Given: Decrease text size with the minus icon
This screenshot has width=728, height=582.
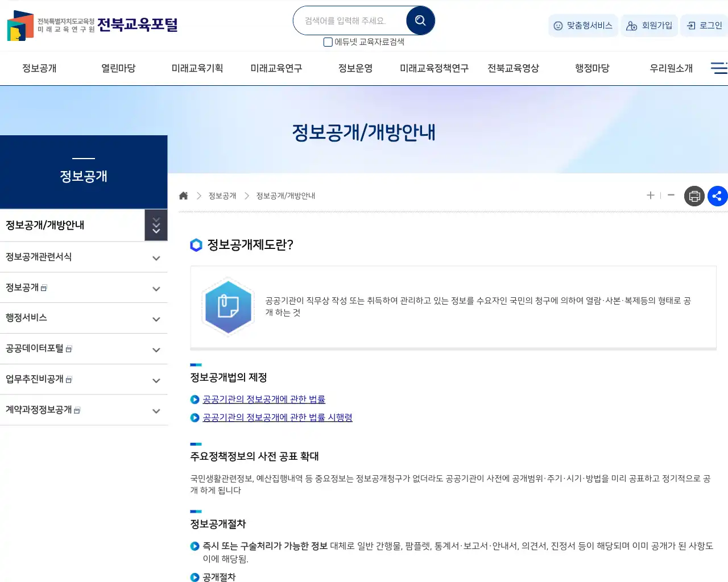Looking at the screenshot, I should pos(671,196).
